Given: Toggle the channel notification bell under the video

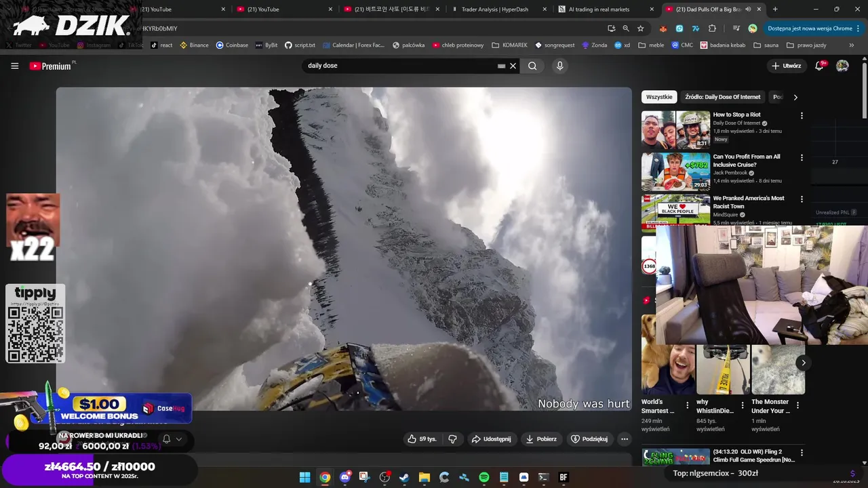Looking at the screenshot, I should (x=166, y=439).
